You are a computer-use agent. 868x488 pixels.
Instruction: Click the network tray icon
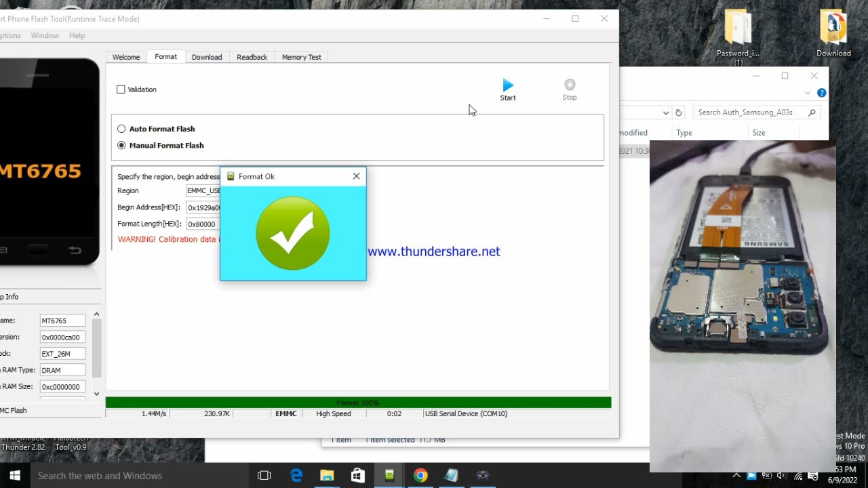(798, 476)
